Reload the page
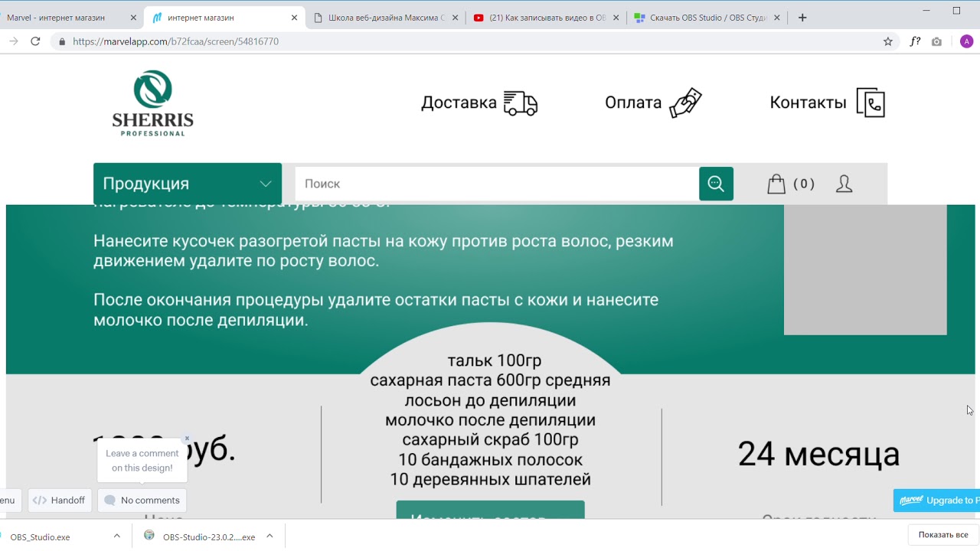The width and height of the screenshot is (980, 551). click(x=35, y=41)
